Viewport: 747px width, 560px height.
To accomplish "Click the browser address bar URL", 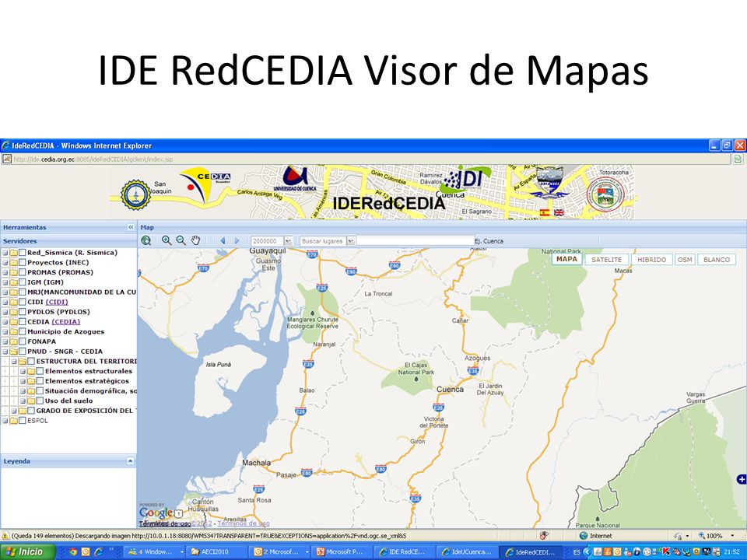I will 93,159.
